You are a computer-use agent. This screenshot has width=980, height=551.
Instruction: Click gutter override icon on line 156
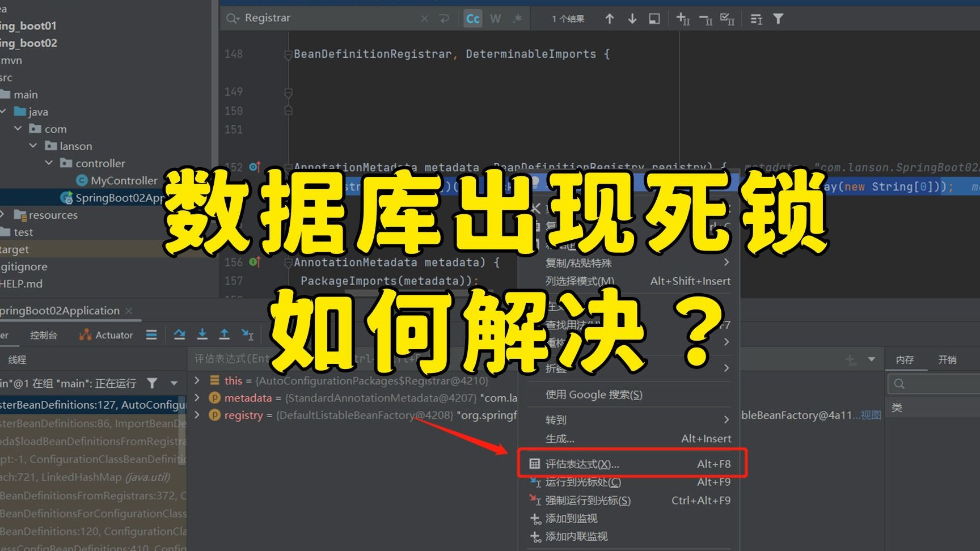click(x=255, y=262)
